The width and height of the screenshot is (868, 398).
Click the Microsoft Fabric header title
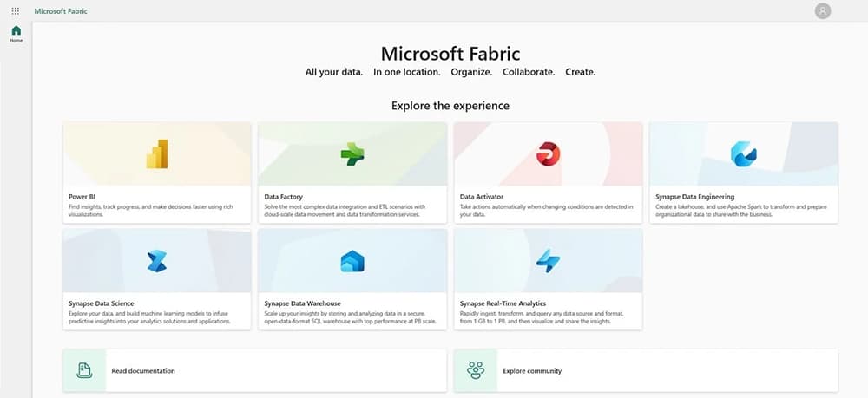[x=61, y=11]
